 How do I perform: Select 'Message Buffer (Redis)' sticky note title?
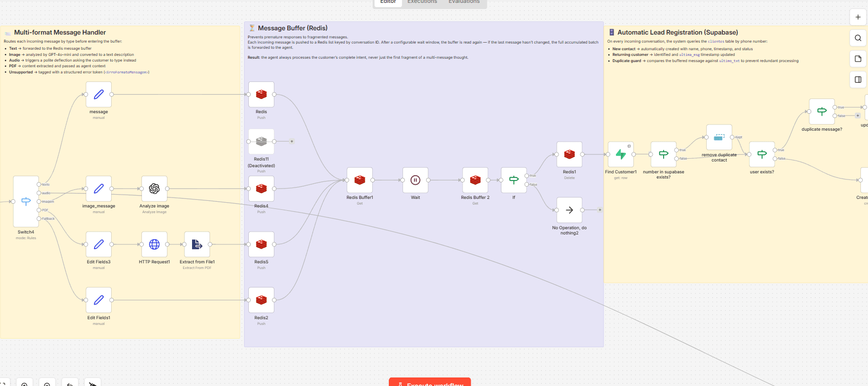click(293, 28)
